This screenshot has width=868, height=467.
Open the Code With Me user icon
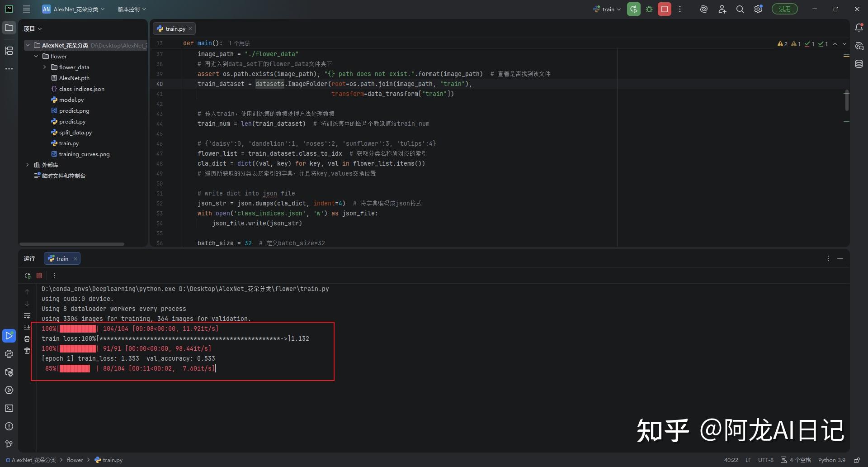point(722,9)
